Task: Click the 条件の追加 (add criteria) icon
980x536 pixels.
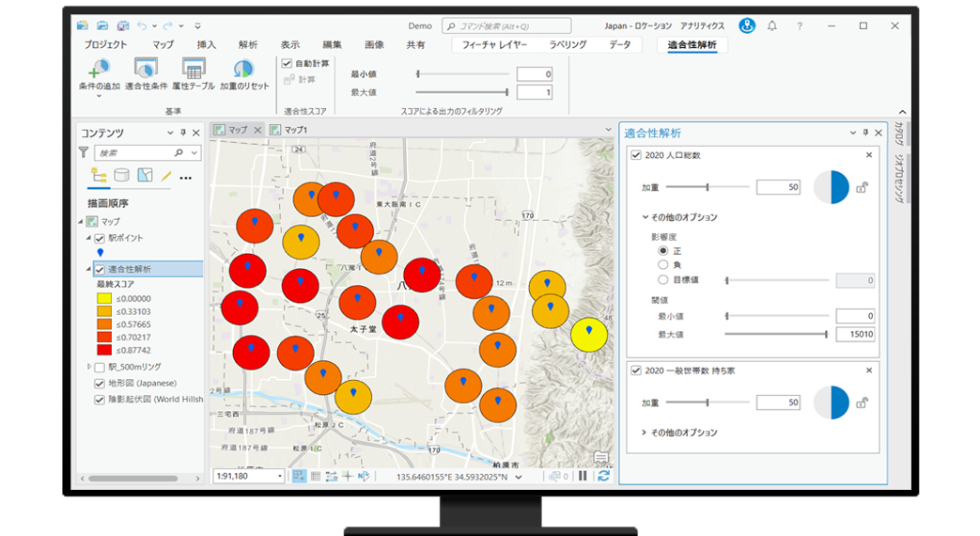Action: click(99, 70)
